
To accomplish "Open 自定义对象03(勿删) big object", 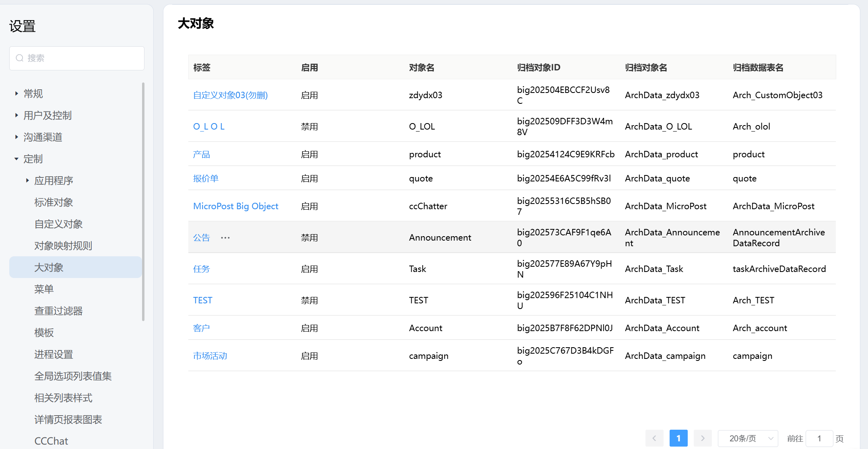I will [230, 95].
